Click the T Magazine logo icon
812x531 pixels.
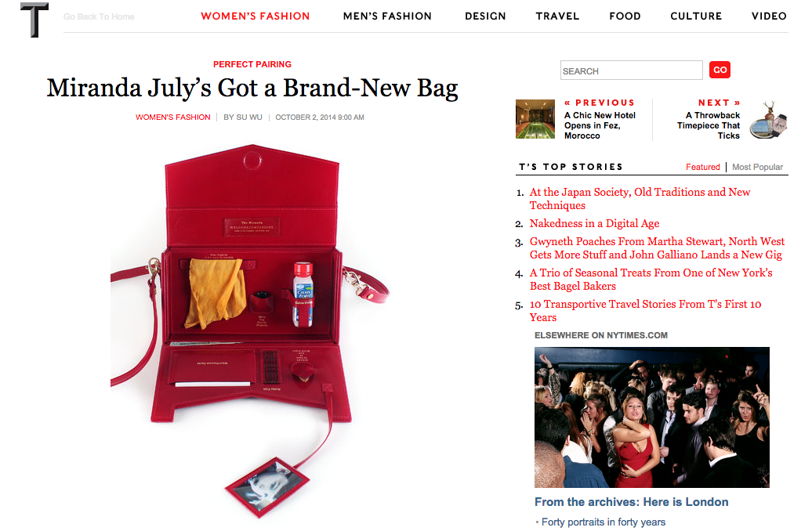point(34,20)
